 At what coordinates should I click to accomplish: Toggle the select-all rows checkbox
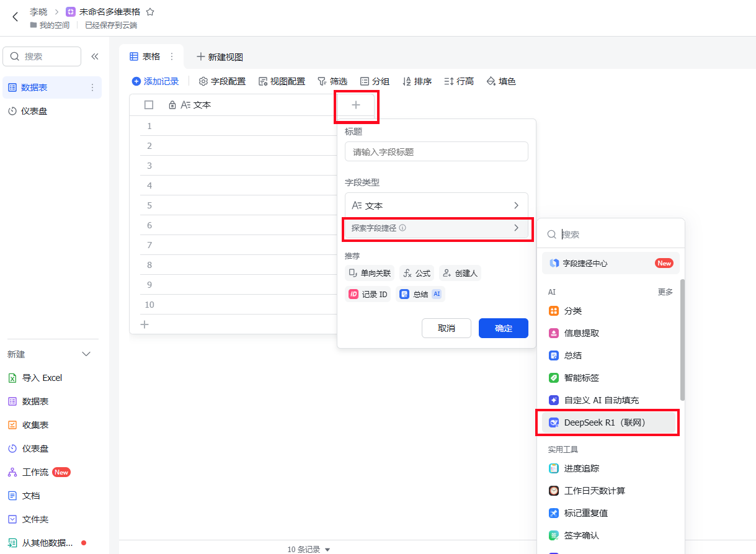click(149, 105)
